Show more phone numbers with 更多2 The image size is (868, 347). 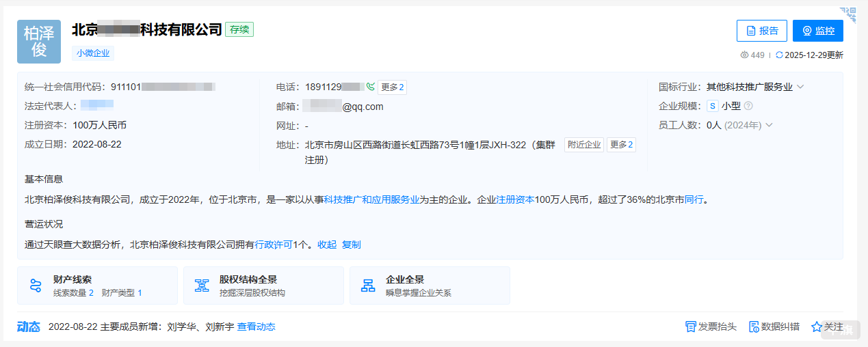pos(392,87)
